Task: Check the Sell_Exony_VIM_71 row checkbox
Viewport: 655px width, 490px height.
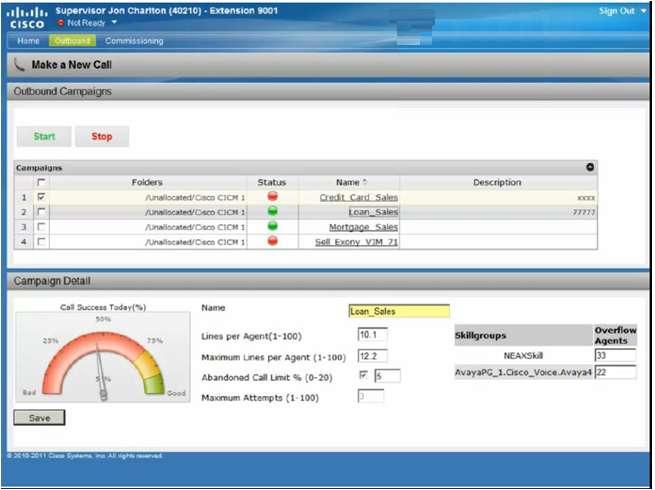Action: [x=41, y=241]
